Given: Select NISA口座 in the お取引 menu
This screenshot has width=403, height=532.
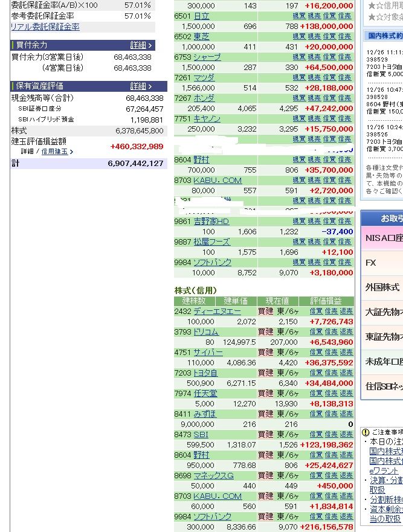Looking at the screenshot, I should click(x=382, y=238).
